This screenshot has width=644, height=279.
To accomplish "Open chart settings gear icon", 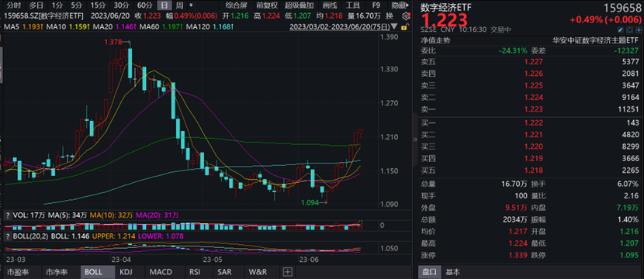I will (x=406, y=16).
